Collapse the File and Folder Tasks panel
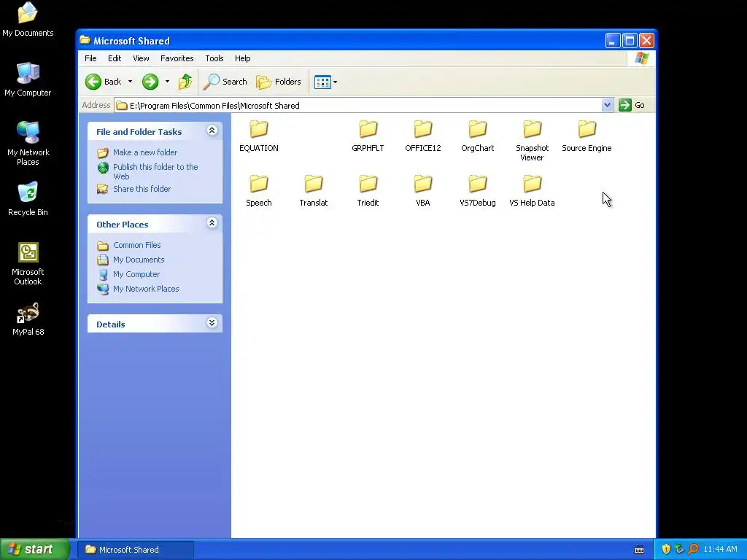This screenshot has width=747, height=560. (212, 131)
